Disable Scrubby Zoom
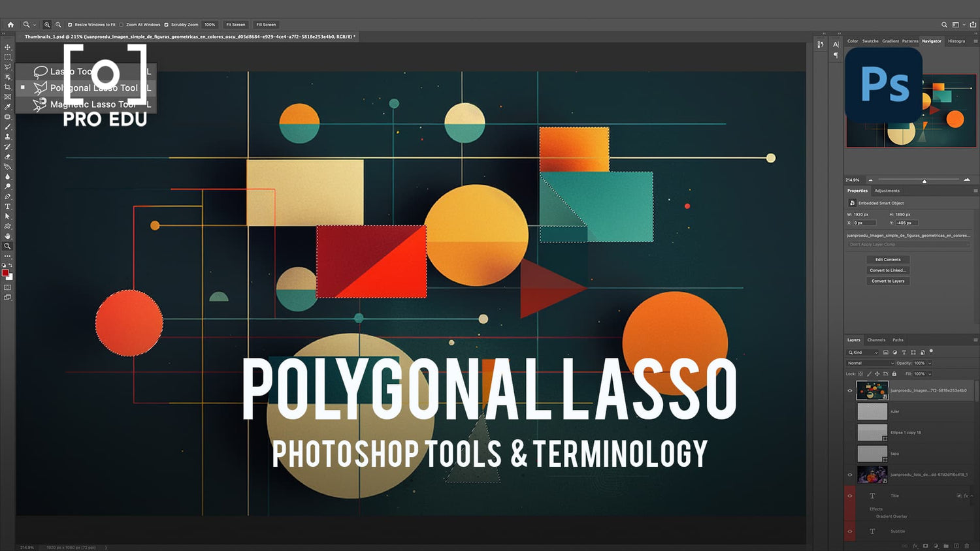This screenshot has height=551, width=980. coord(166,24)
